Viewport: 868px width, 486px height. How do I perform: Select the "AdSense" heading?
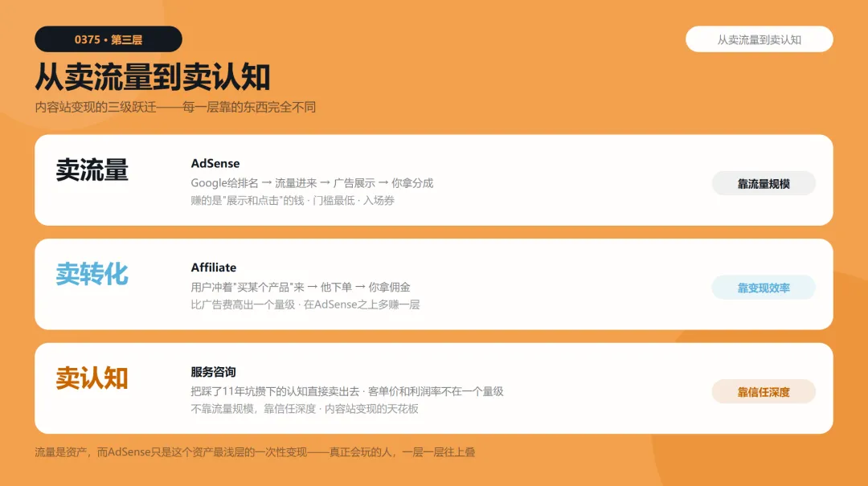tap(215, 163)
